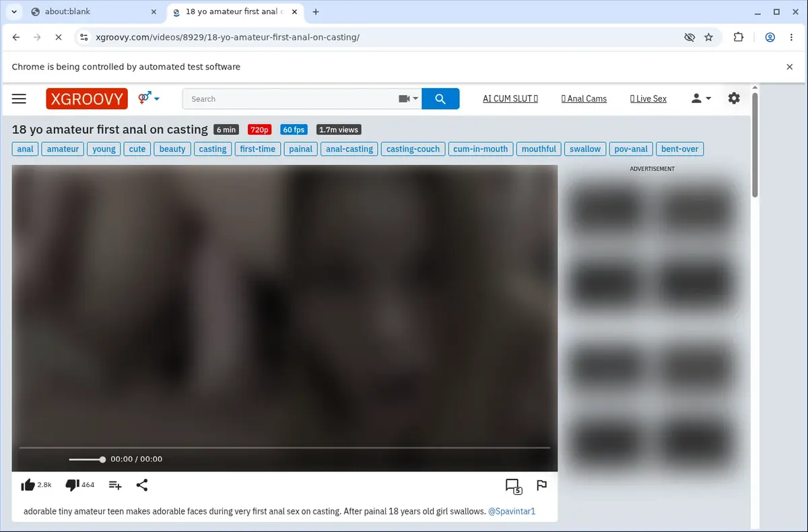Open the site settings gear
The image size is (808, 532).
734,98
